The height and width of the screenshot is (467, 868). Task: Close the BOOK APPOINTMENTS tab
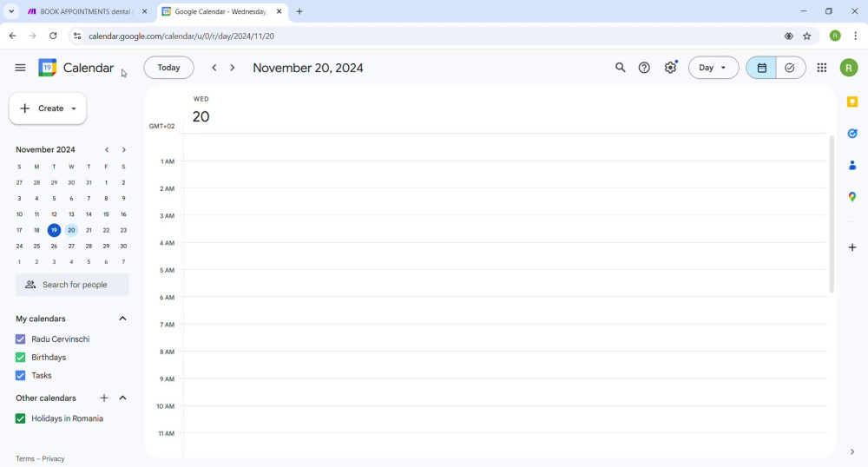click(144, 11)
